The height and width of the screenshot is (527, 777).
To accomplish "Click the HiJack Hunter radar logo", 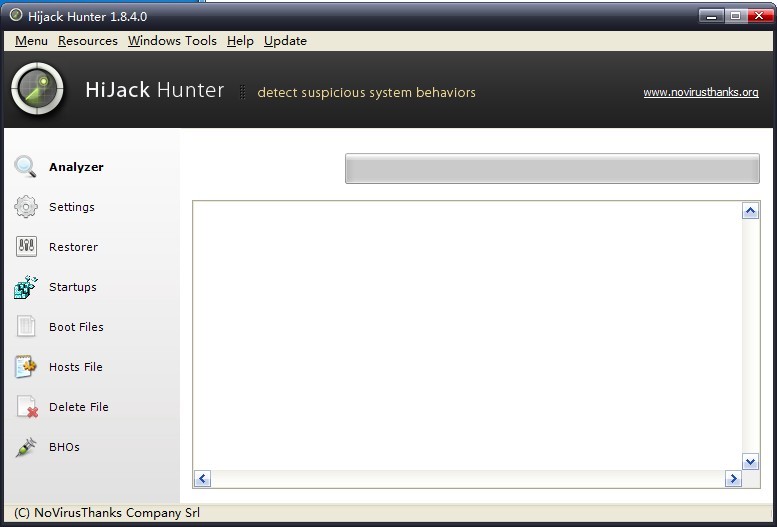I will [x=37, y=90].
